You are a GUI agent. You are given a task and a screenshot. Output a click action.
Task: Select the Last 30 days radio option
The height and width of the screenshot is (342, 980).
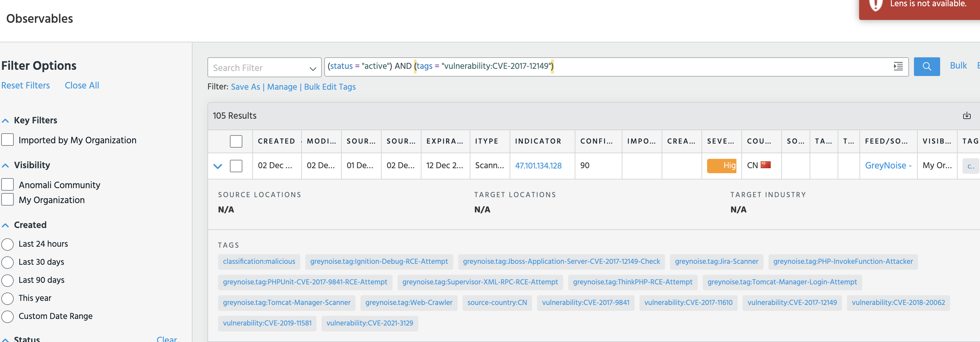7,262
